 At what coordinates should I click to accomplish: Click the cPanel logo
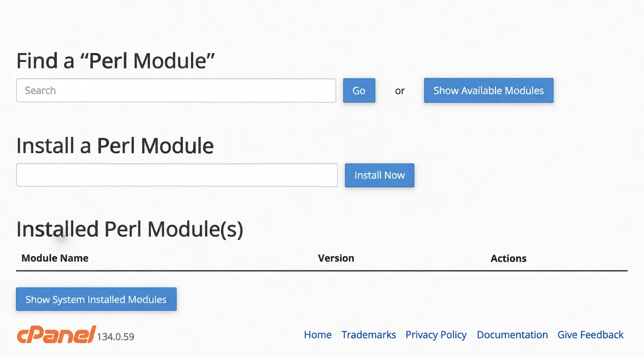click(x=56, y=335)
